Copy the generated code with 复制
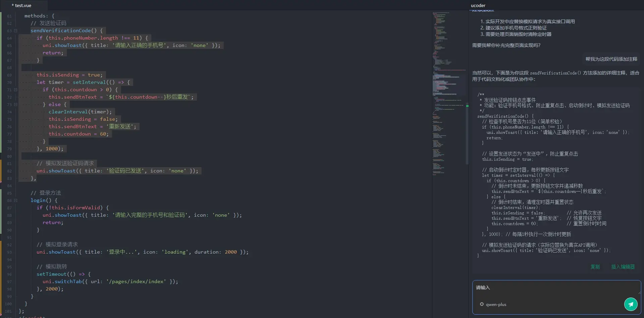644x318 pixels. (595, 267)
